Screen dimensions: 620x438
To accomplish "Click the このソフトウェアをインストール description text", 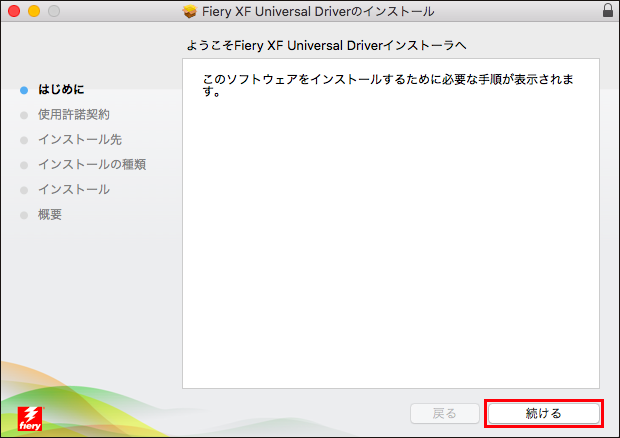I will click(388, 85).
